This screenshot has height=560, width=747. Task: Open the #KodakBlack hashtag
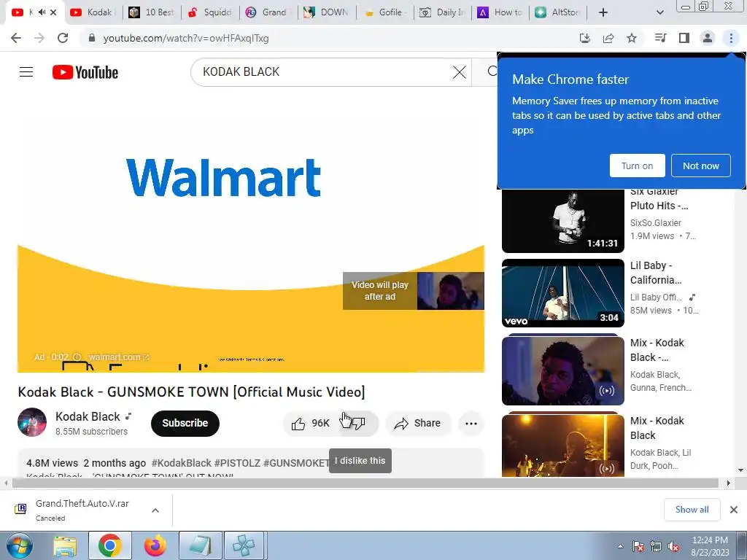pos(181,463)
